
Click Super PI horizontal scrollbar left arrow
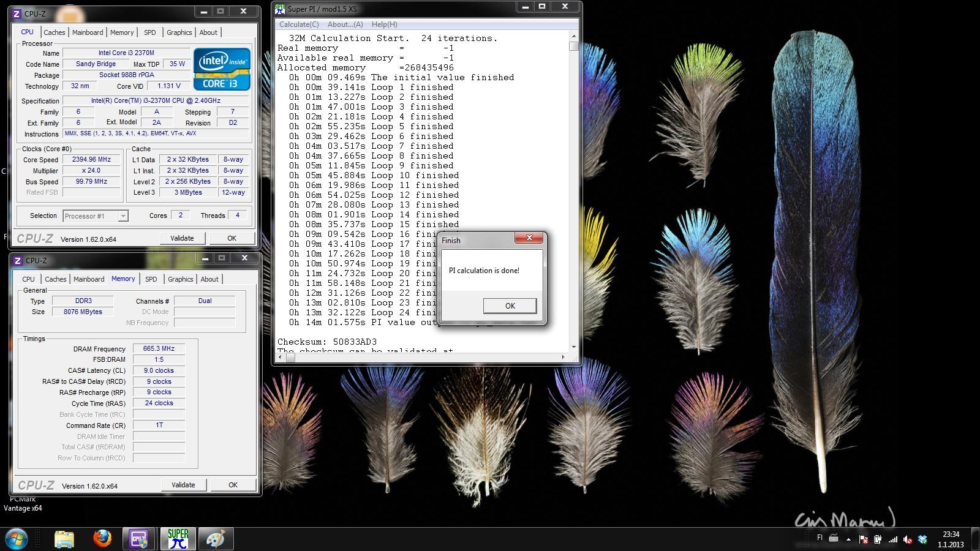(x=281, y=357)
